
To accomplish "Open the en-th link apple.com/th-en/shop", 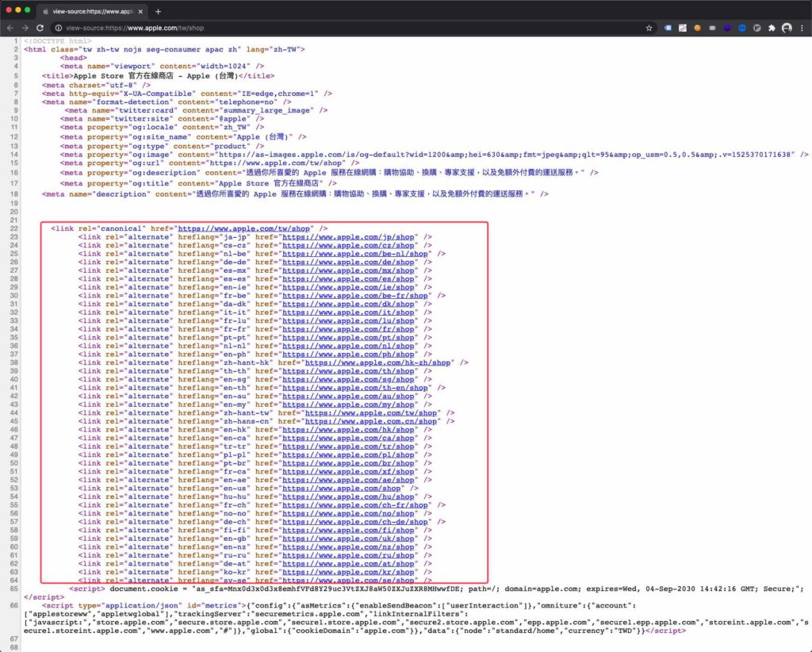I will pyautogui.click(x=354, y=388).
